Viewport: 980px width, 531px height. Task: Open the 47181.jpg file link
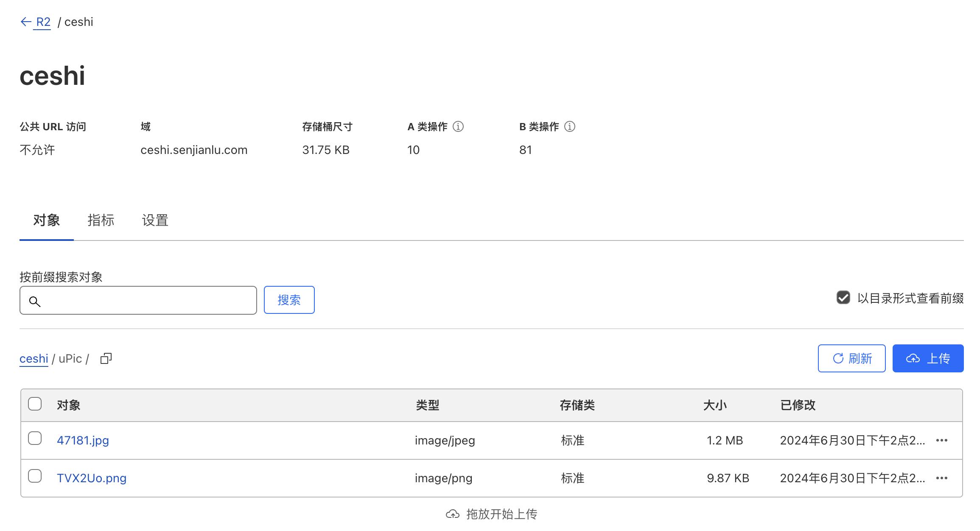[x=83, y=440]
